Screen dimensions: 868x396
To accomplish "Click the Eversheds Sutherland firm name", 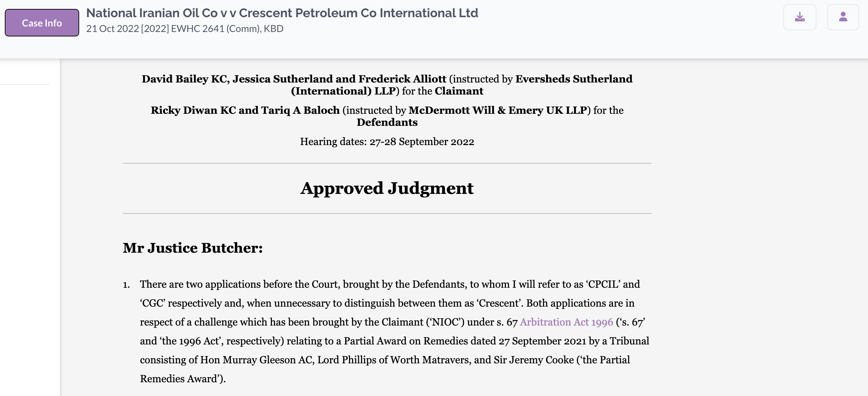I will pyautogui.click(x=574, y=79).
